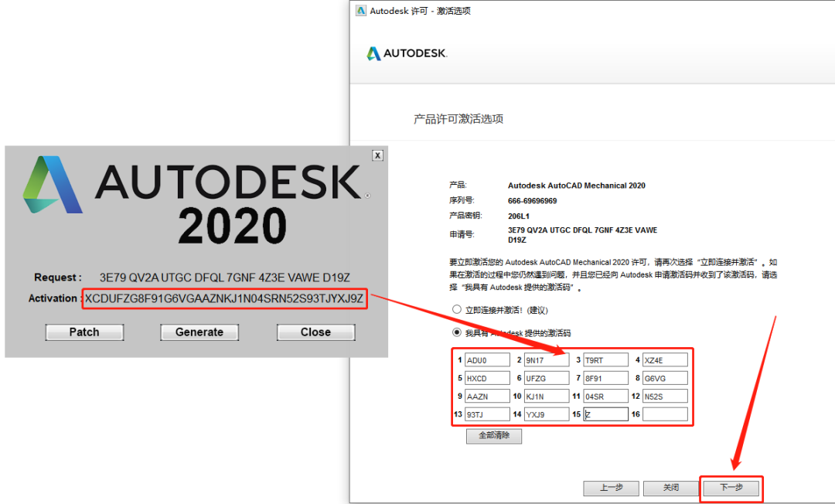Click activation code field 4 containing XZ4E

(665, 360)
